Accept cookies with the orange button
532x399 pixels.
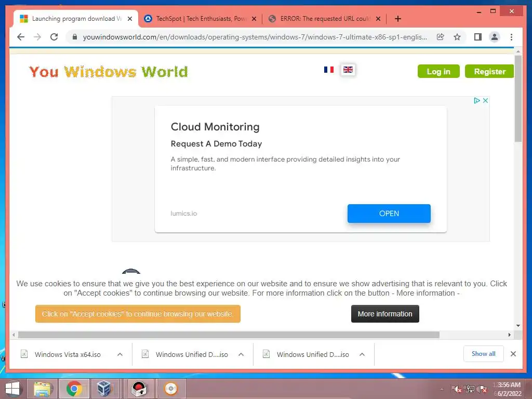[138, 314]
